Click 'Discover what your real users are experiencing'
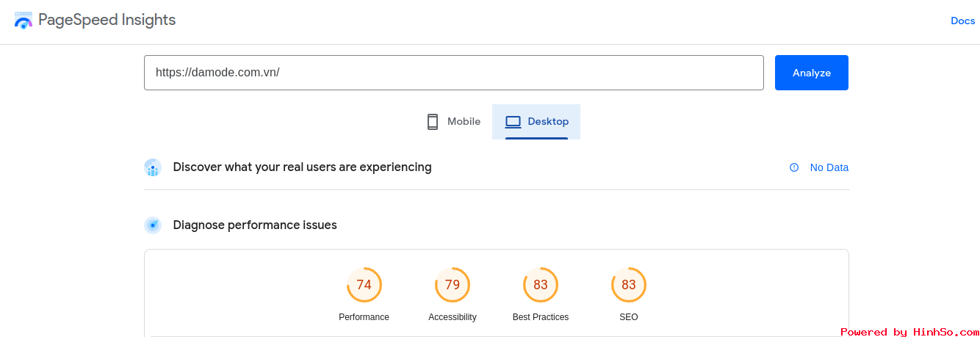Image resolution: width=980 pixels, height=337 pixels. 302,167
